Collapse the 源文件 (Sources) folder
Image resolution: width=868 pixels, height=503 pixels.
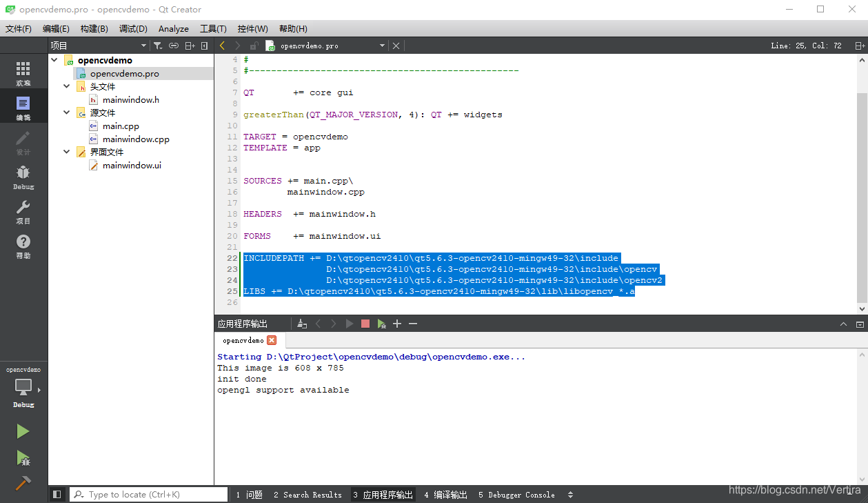tap(67, 112)
